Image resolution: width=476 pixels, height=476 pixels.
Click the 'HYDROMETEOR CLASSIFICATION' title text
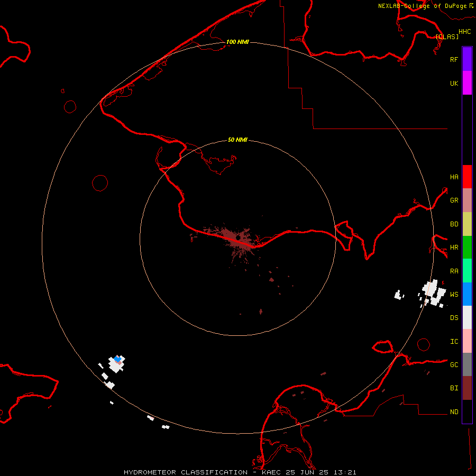click(186, 472)
